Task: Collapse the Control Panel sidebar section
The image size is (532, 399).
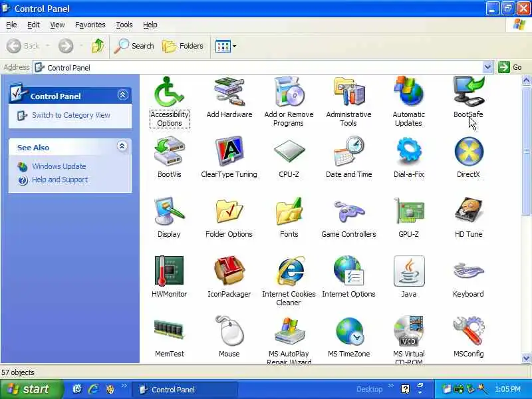Action: point(122,95)
